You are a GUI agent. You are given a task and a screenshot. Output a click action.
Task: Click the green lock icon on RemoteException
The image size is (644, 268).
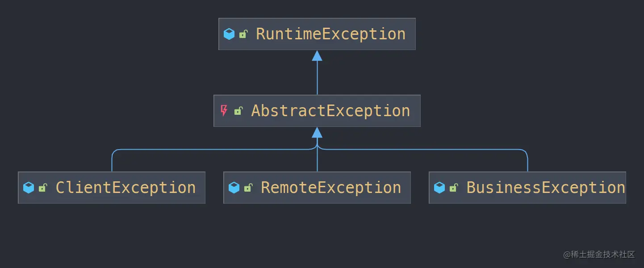coord(248,188)
